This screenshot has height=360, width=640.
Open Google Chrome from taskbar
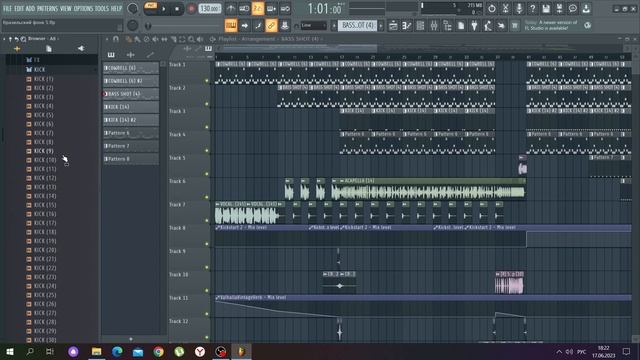click(x=158, y=351)
